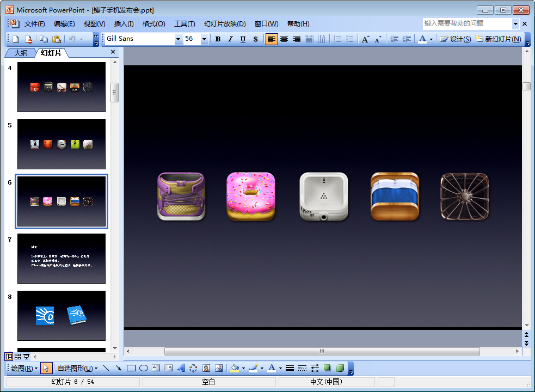Click the 新幻灯片 New Slide button
Viewport: 535px width, 392px height.
coord(498,39)
